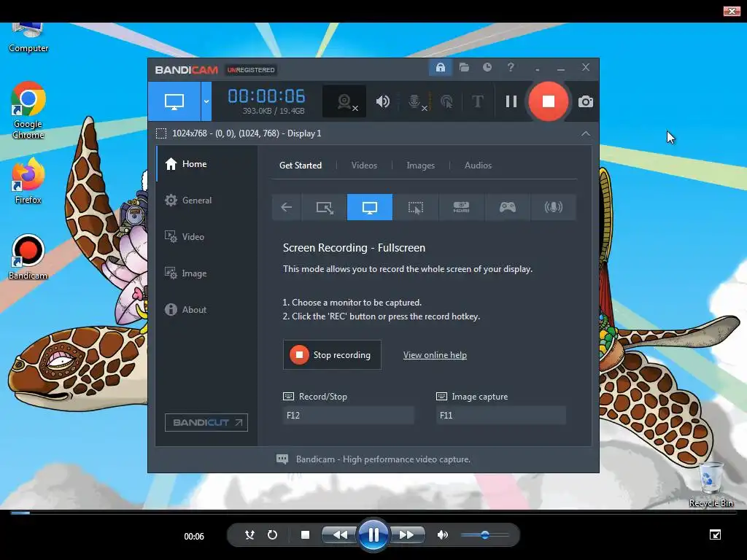Expand the recording mode dropdown arrow
This screenshot has height=560, width=747.
[x=206, y=101]
